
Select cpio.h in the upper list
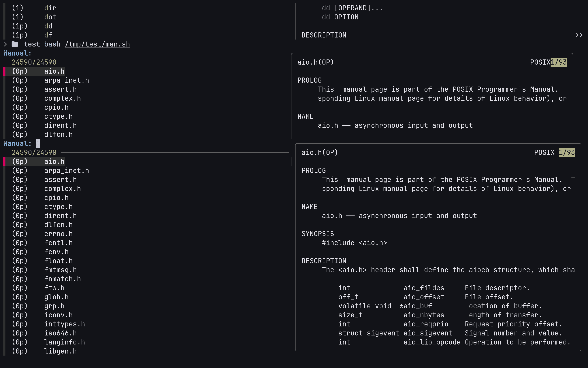coord(56,107)
